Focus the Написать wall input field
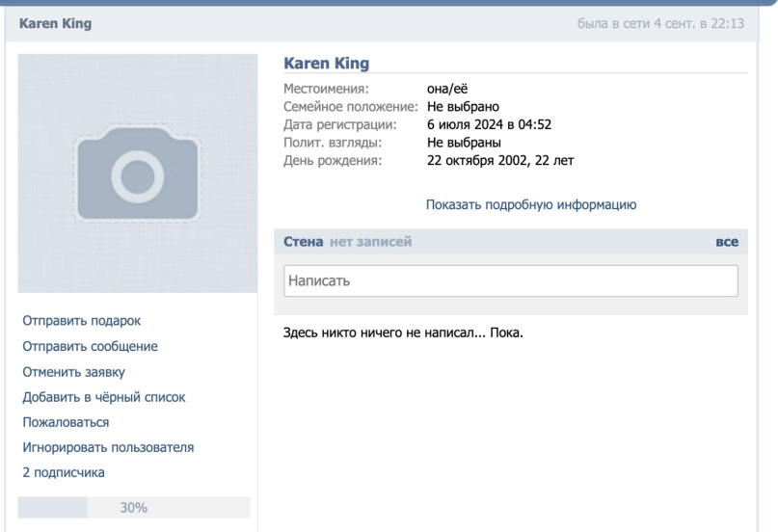This screenshot has width=778, height=532. [x=511, y=280]
